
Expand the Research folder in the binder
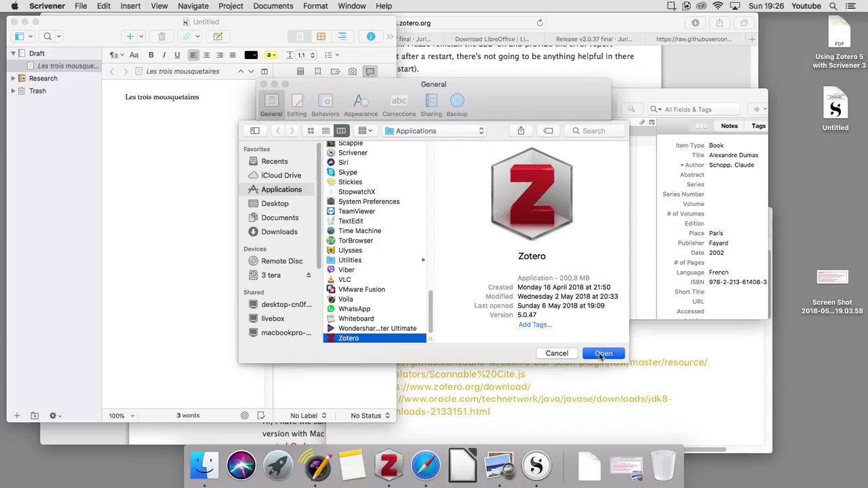pos(13,78)
